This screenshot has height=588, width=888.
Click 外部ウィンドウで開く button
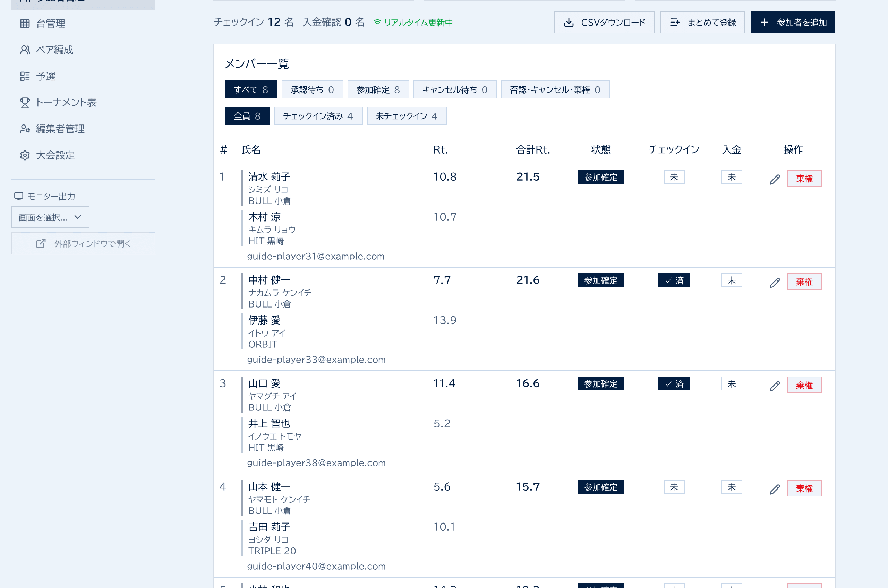83,243
